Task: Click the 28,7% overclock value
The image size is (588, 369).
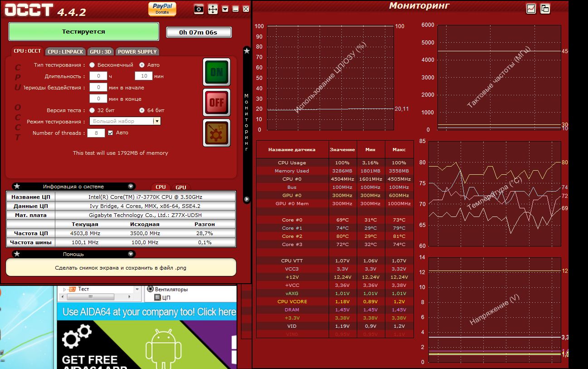Action: coord(204,233)
